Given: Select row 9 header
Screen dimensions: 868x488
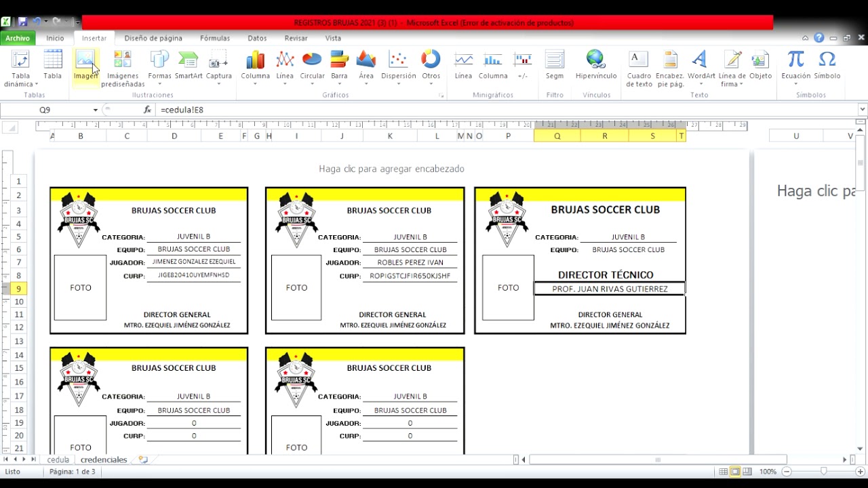Looking at the screenshot, I should click(x=18, y=289).
